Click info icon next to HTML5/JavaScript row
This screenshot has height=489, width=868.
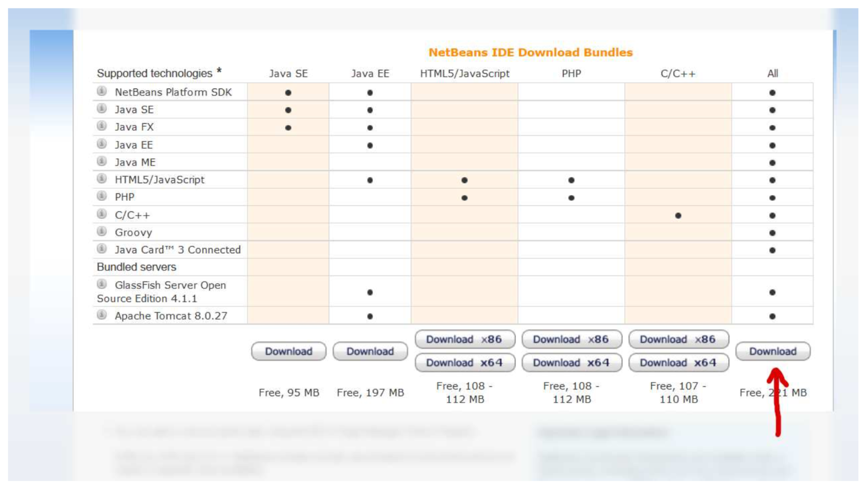pos(102,178)
